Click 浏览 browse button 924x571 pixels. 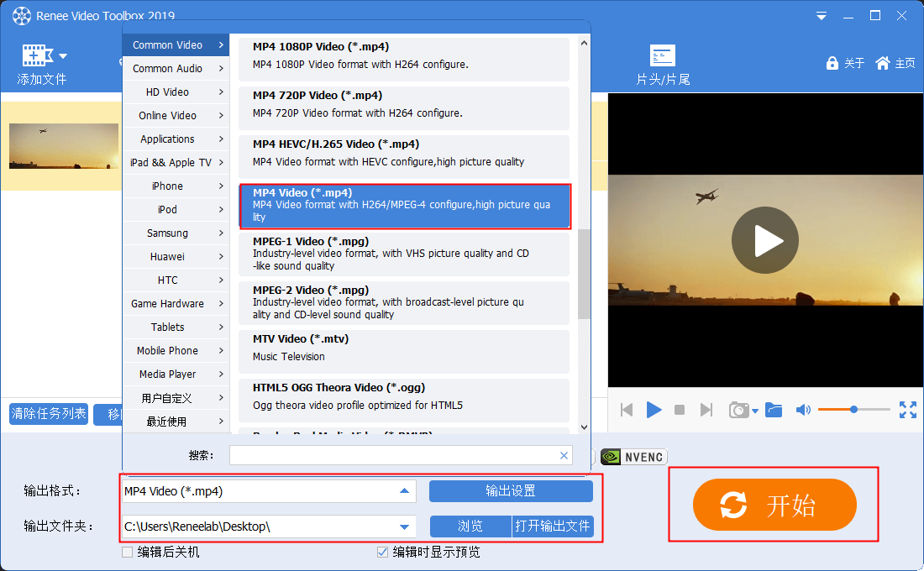pyautogui.click(x=470, y=526)
